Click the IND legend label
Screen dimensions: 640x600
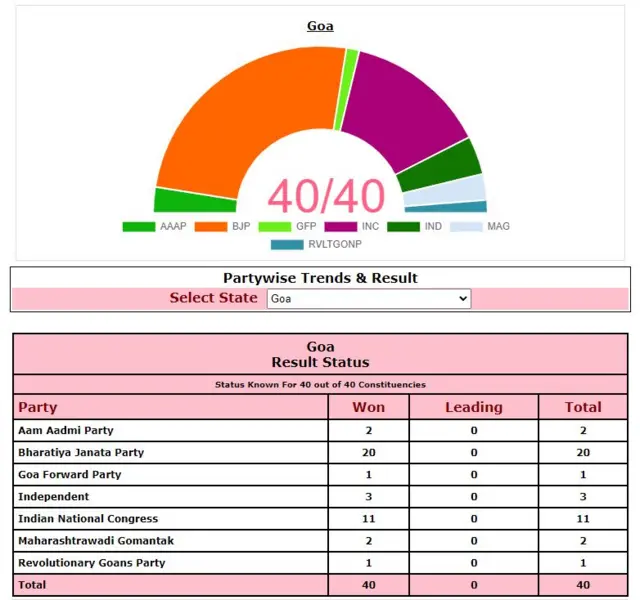tap(433, 227)
